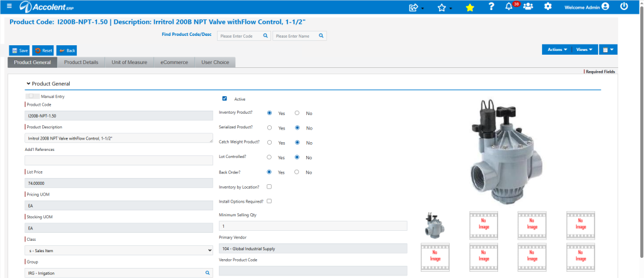Select No for Lot Controlled
Screen dimensions: 644x278
pos(297,157)
